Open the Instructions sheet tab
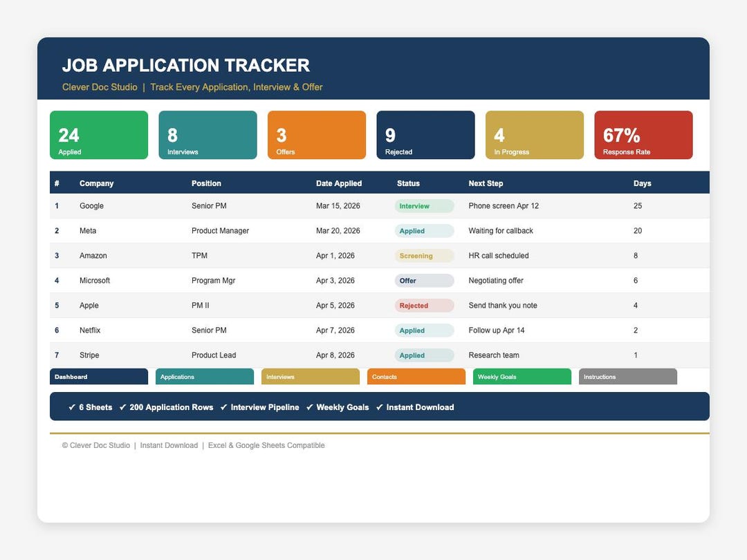Screen dimensions: 747x560 pos(627,376)
